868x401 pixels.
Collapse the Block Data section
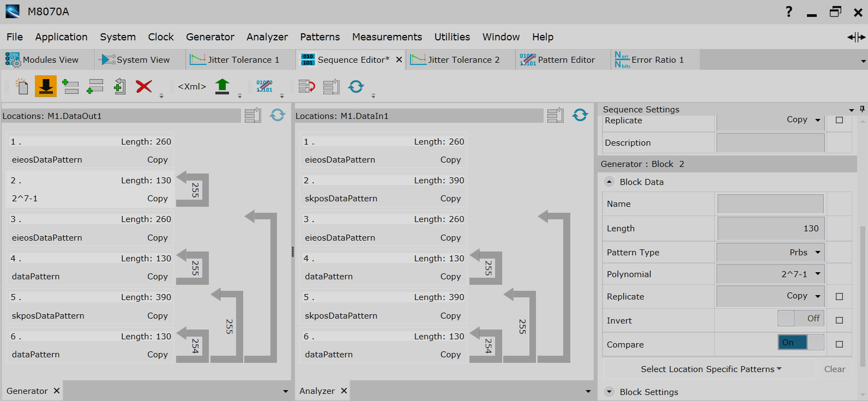coord(610,182)
